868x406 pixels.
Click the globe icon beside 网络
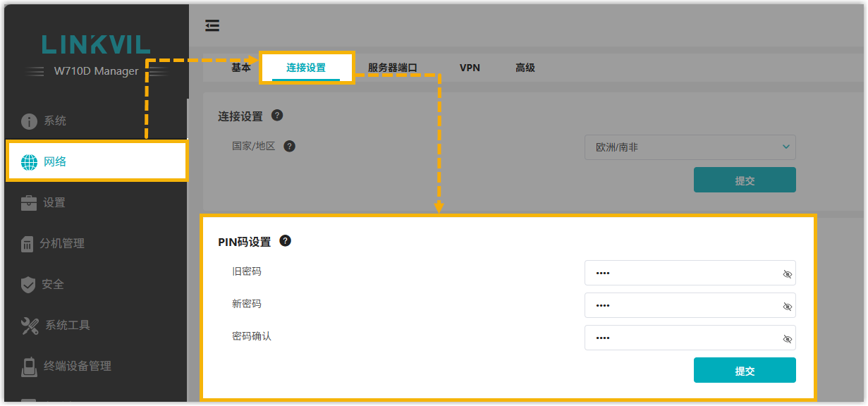point(29,162)
